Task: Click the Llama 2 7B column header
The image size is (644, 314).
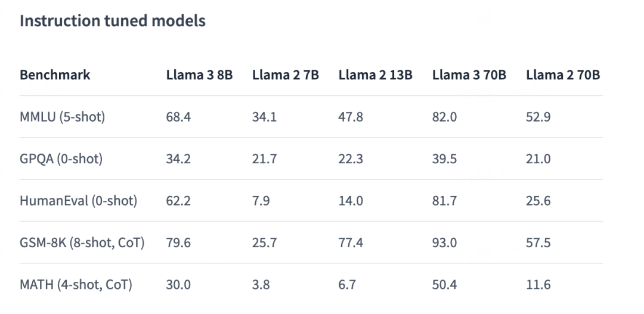Action: [285, 75]
